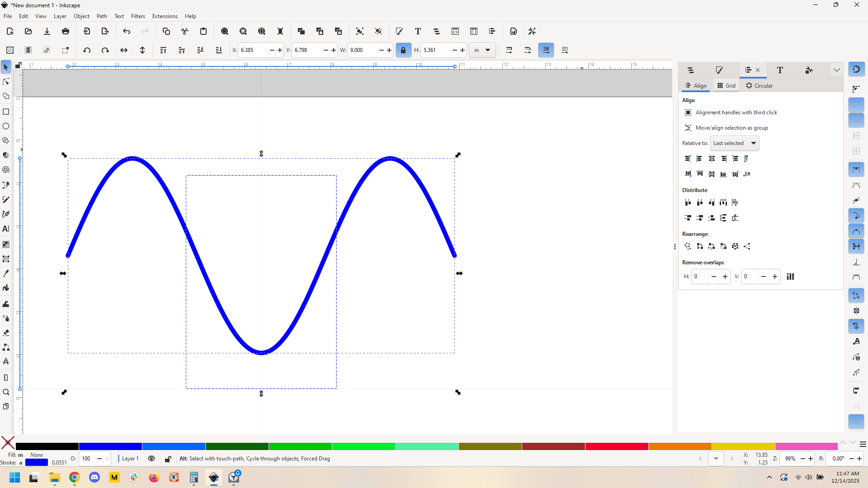
Task: Select the Ellipse tool
Action: (x=6, y=126)
